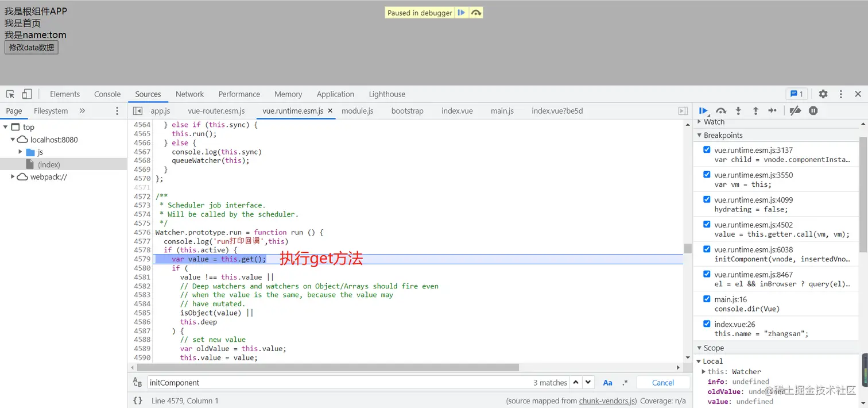This screenshot has width=868, height=408.
Task: Open the Network panel tab
Action: 190,94
